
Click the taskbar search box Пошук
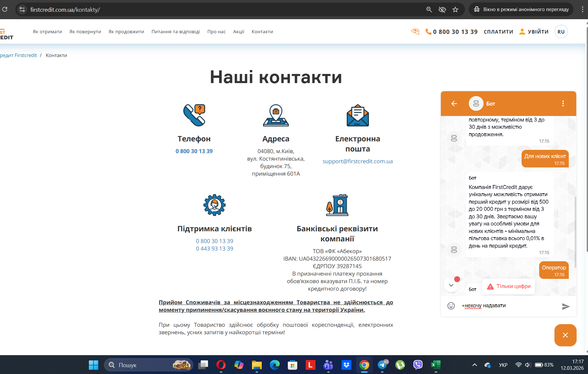tap(148, 365)
